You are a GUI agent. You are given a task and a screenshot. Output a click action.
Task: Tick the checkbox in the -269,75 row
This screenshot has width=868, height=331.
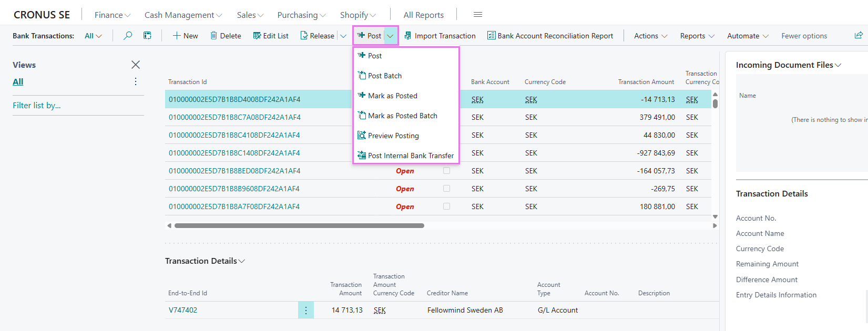coord(446,189)
